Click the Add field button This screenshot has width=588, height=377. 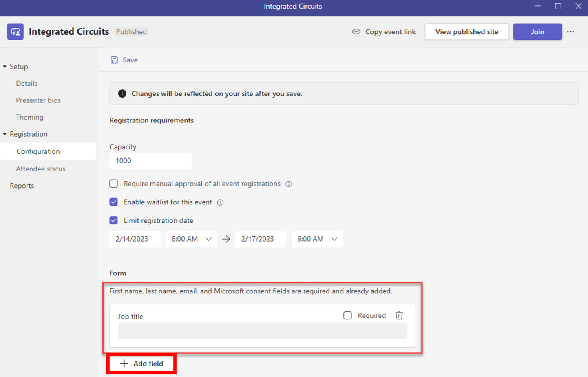point(141,364)
